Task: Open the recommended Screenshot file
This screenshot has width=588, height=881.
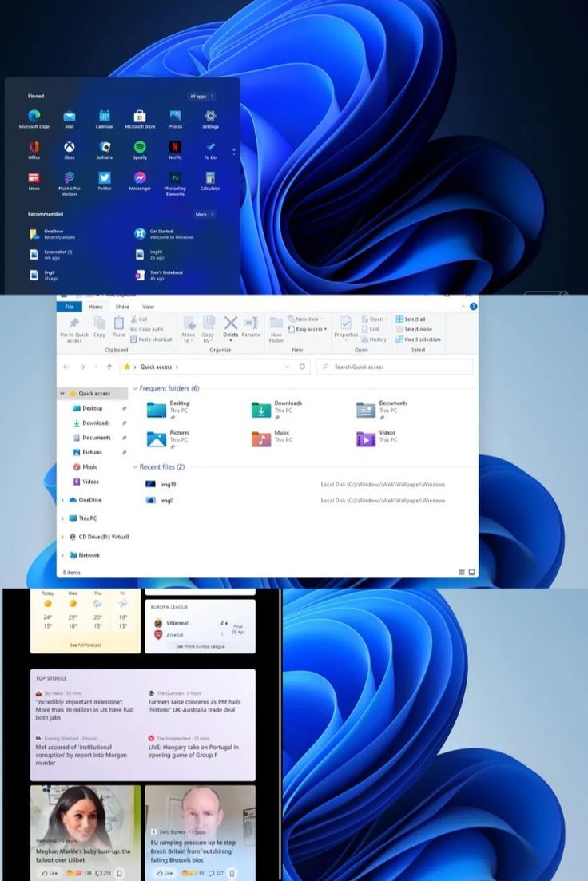Action: coord(51,255)
